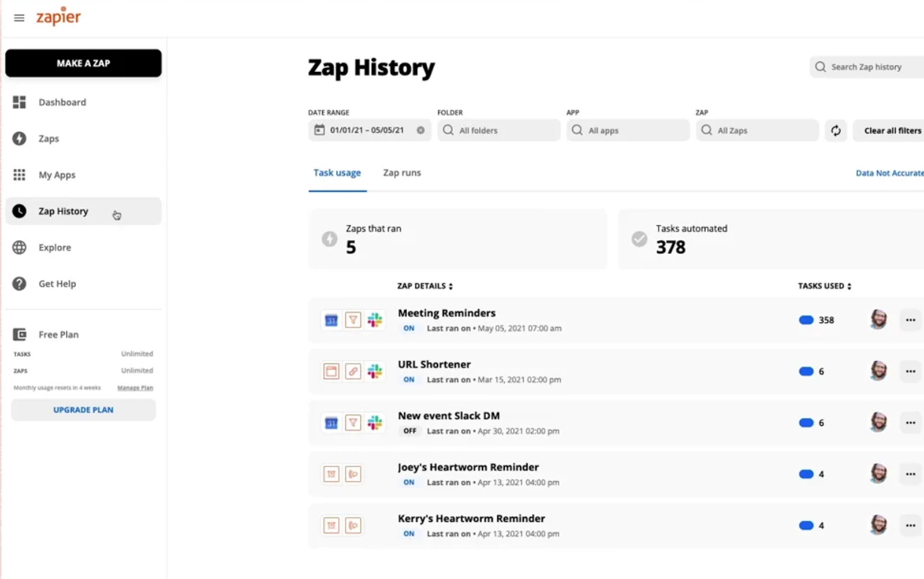Open the Meeting Reminders zap

446,313
